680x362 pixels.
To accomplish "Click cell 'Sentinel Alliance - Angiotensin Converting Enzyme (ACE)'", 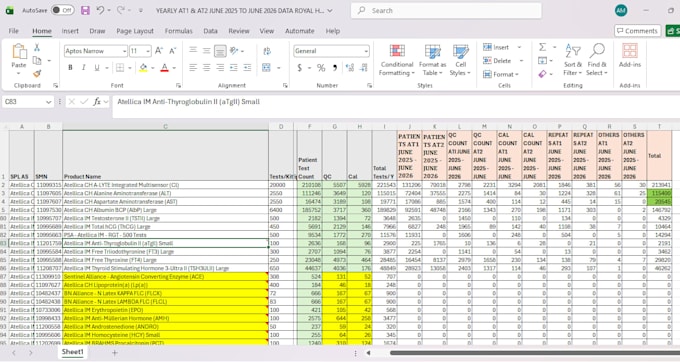I will 165,277.
